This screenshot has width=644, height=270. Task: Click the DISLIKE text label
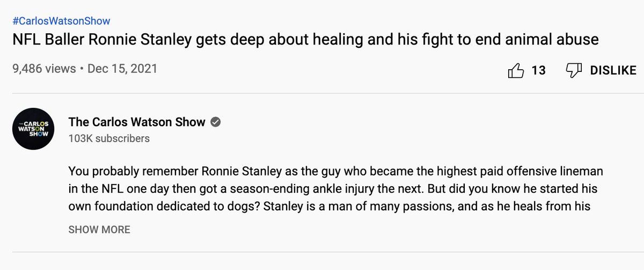coord(613,70)
